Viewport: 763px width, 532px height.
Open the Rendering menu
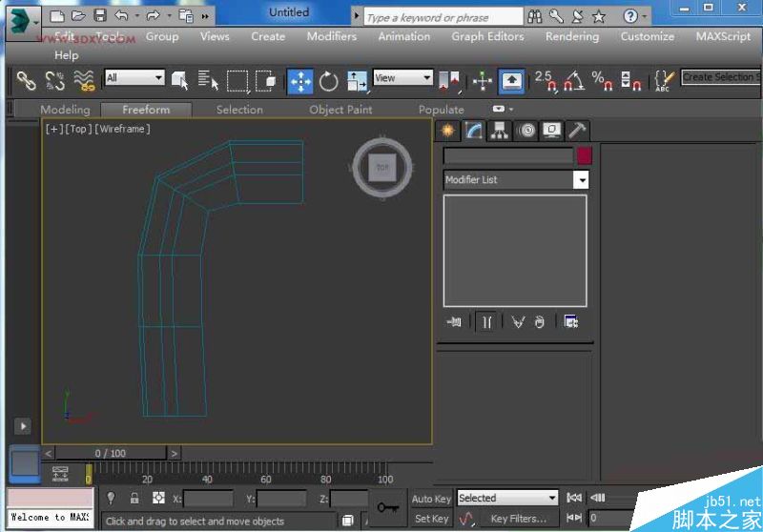coord(572,36)
